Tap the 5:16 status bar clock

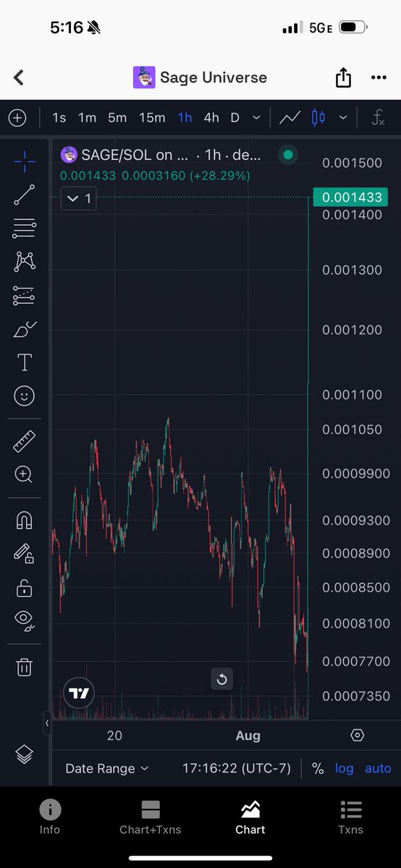[x=67, y=27]
